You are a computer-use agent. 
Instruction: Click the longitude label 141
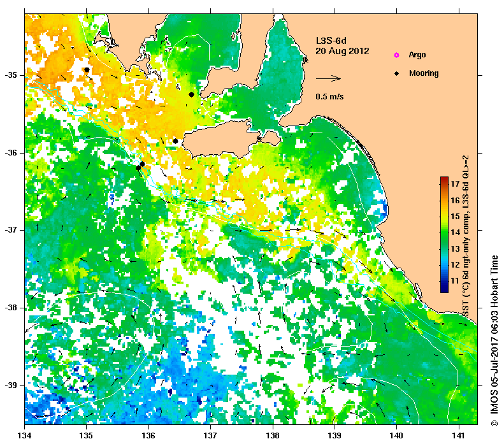(459, 436)
